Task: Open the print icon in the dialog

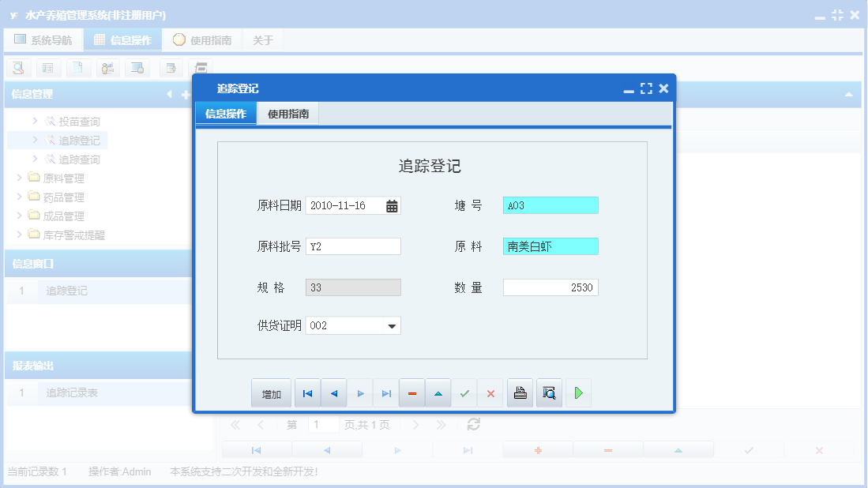Action: tap(520, 392)
